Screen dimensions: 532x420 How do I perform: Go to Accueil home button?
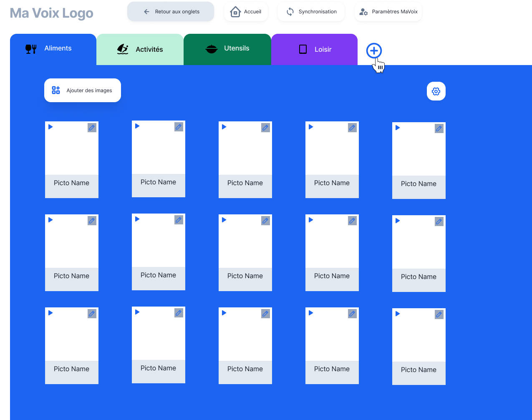click(246, 12)
